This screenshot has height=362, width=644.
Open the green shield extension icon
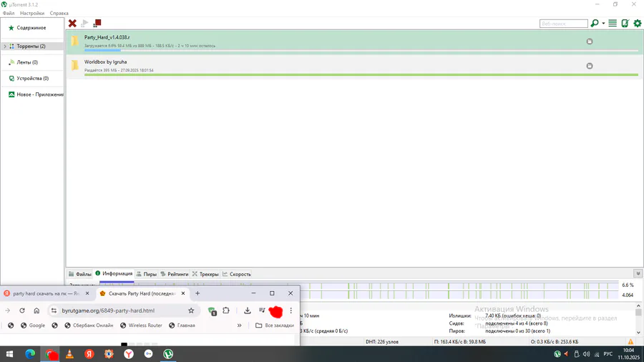212,311
